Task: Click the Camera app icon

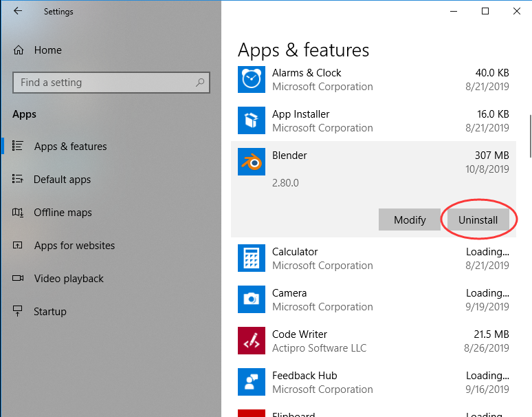Action: click(252, 299)
